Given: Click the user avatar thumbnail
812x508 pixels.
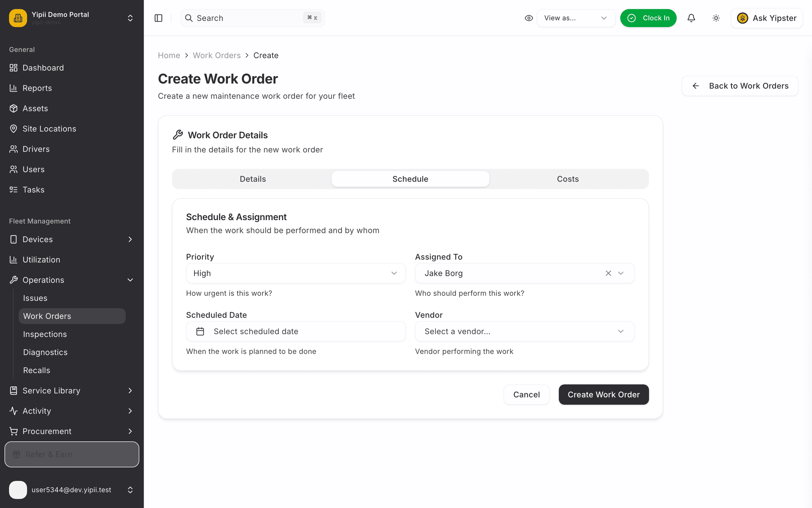Looking at the screenshot, I should 18,490.
